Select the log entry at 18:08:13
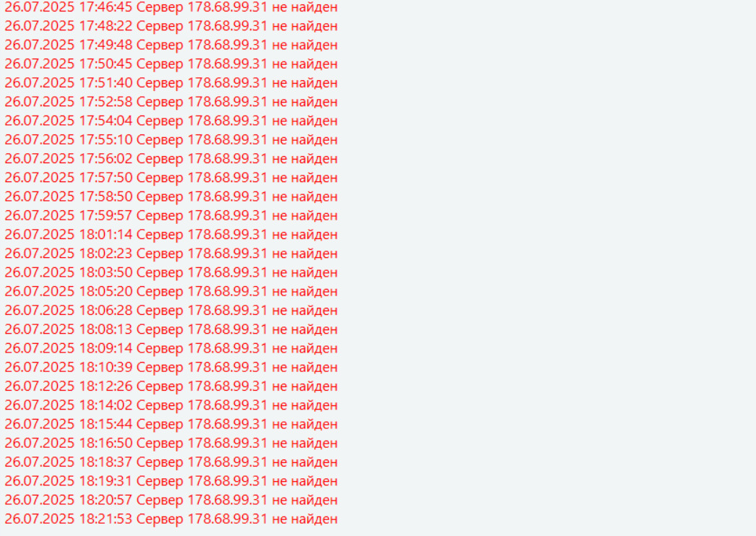Image resolution: width=756 pixels, height=536 pixels. click(x=171, y=329)
